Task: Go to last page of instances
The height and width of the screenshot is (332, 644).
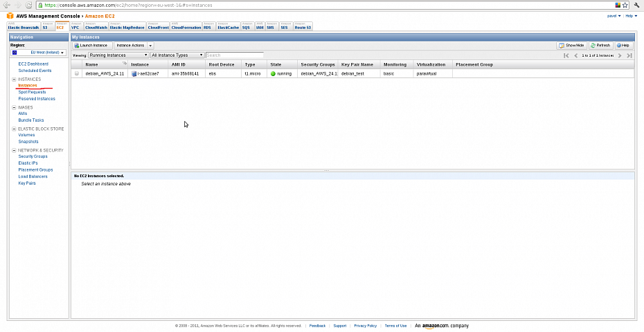Action: (x=629, y=55)
